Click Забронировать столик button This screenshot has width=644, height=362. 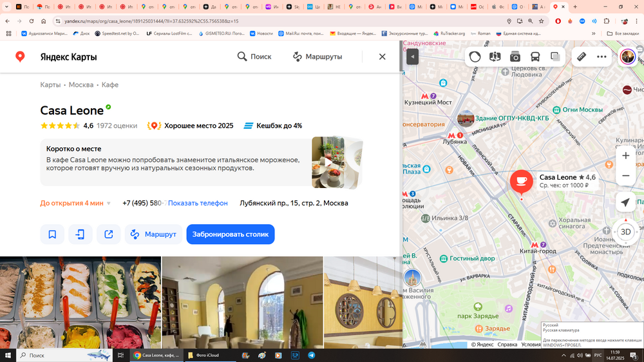point(231,234)
